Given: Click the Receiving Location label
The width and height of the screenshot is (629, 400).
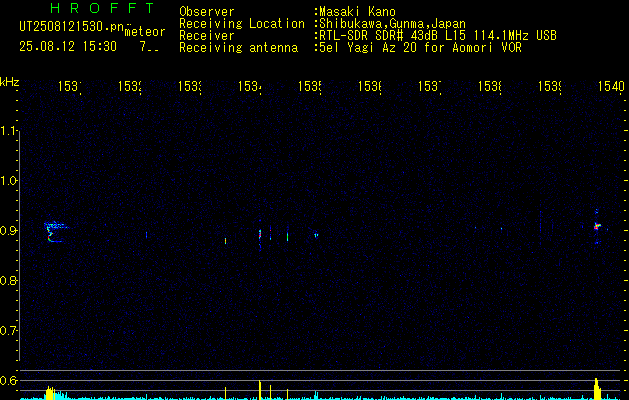Looking at the screenshot, I should tap(242, 24).
